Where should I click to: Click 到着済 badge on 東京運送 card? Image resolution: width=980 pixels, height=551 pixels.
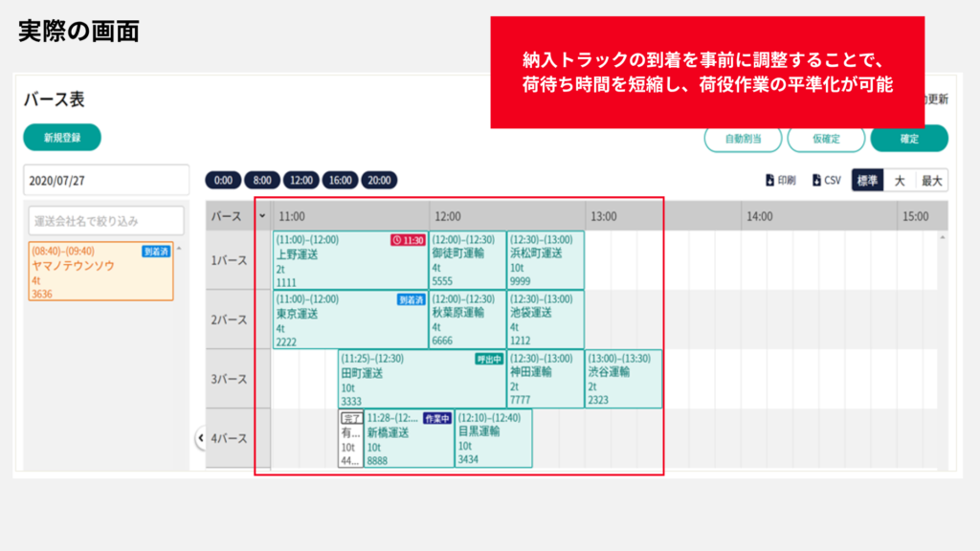click(411, 299)
